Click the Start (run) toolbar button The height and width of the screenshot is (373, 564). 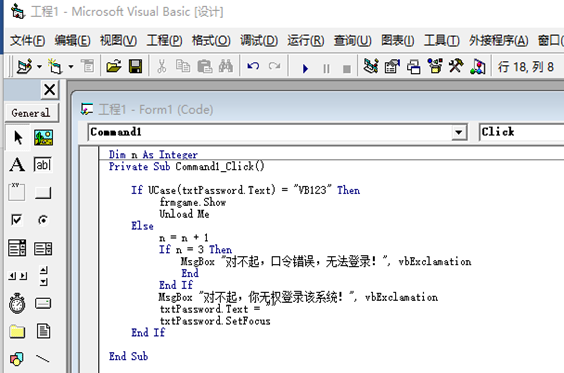click(x=305, y=67)
